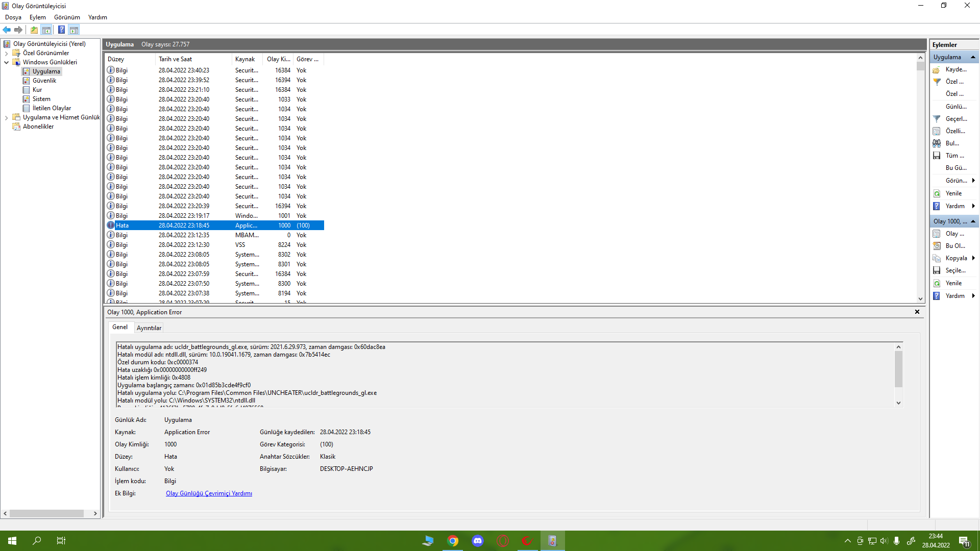Collapse the Windows Günlükleri tree node

pyautogui.click(x=7, y=62)
